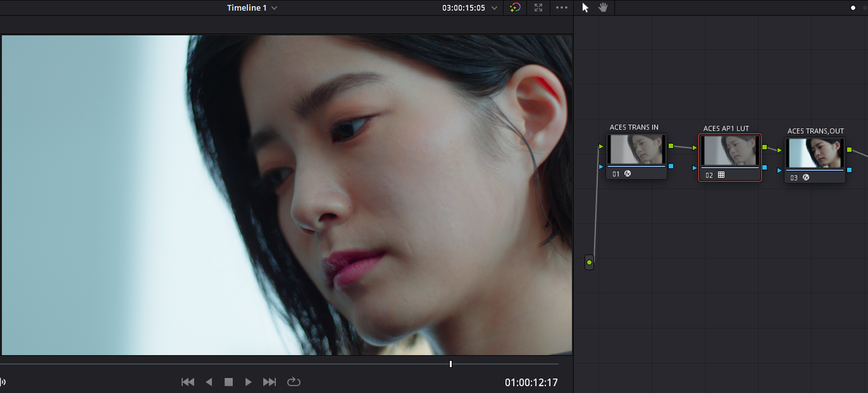Expand the 03:00:15:05 timecode options chevron

pos(495,8)
